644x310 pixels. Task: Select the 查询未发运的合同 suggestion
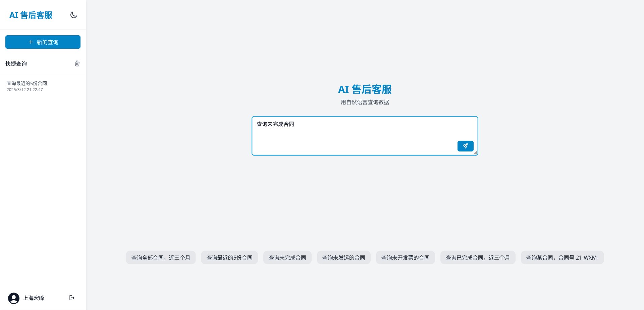[343, 257]
